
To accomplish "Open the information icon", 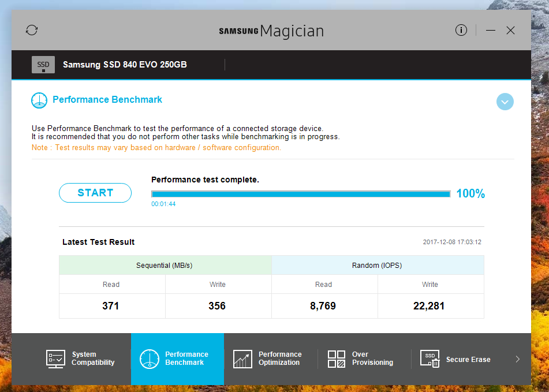I will 461,30.
